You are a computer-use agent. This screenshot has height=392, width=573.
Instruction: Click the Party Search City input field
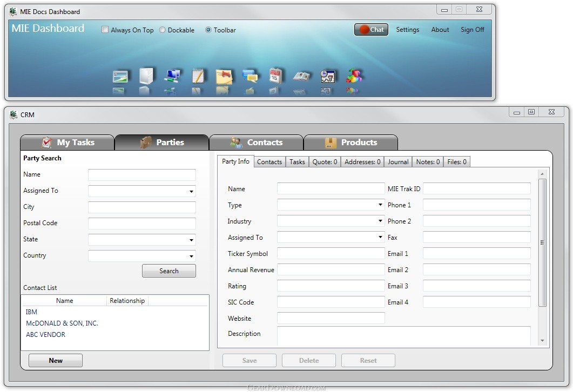[x=142, y=207]
